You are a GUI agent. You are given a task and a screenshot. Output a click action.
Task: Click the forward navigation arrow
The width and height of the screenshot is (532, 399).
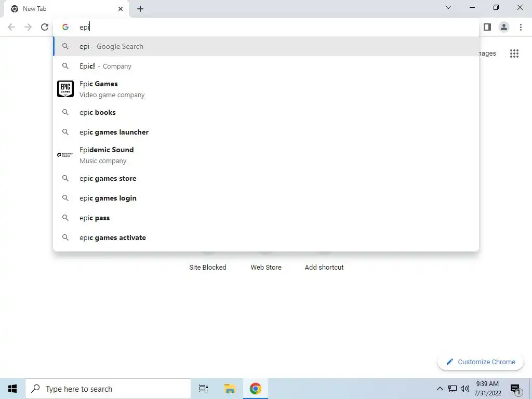point(28,27)
